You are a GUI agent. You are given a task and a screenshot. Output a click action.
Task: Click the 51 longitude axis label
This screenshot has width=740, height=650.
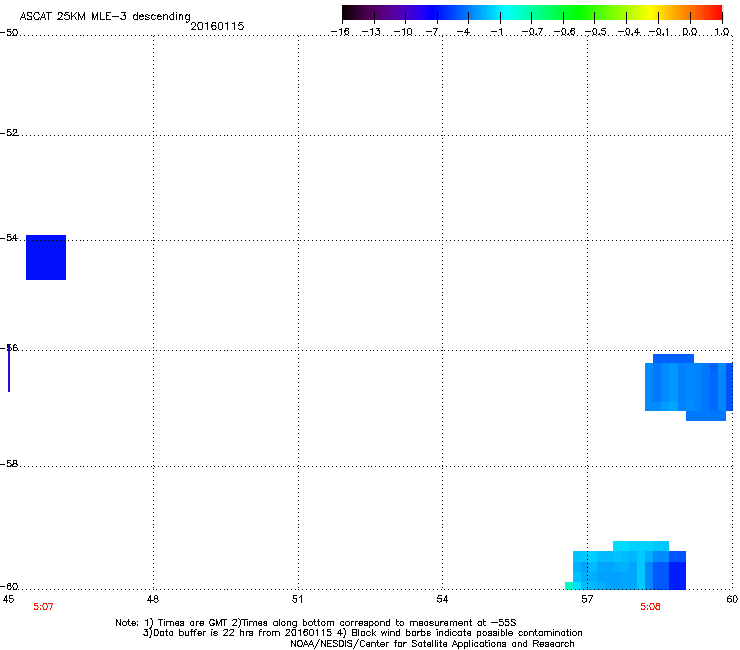coord(297,599)
